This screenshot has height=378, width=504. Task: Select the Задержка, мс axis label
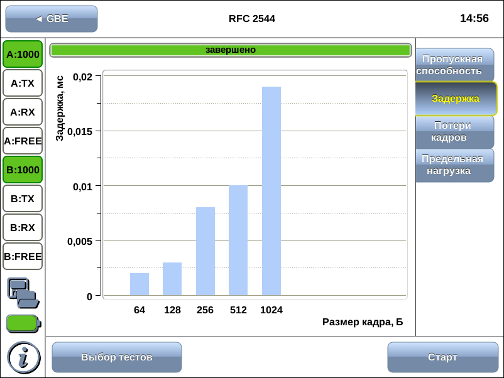point(60,108)
